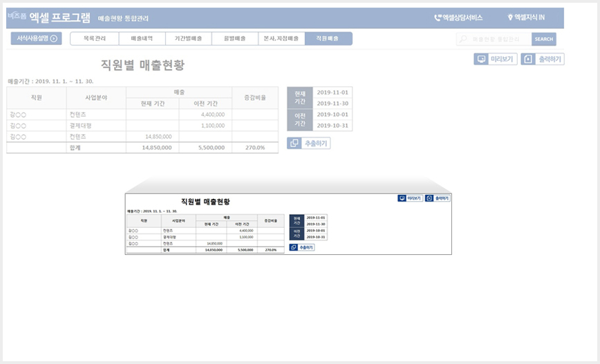Click the SEARCH button

pyautogui.click(x=544, y=39)
